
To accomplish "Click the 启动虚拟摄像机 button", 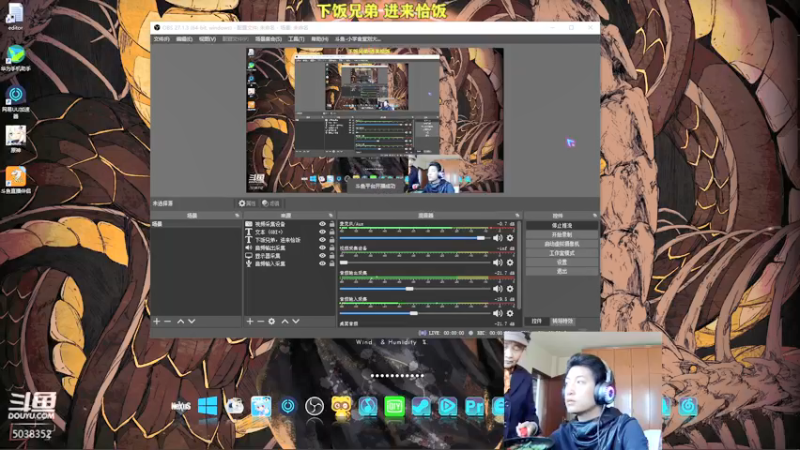I will (x=562, y=244).
